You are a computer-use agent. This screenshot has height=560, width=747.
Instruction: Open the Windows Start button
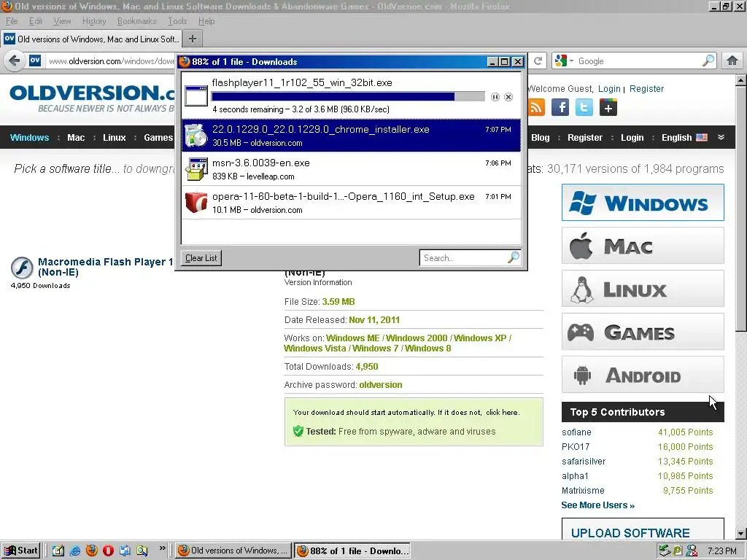pyautogui.click(x=20, y=551)
